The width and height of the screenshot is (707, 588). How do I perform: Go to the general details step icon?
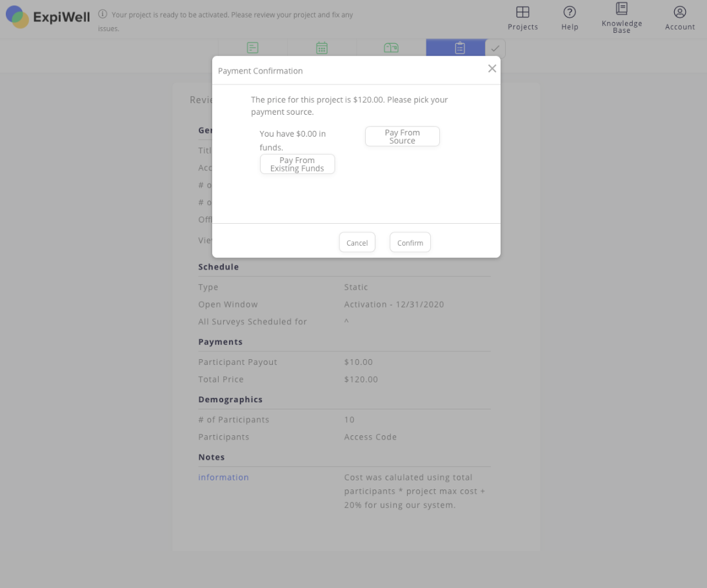[252, 48]
